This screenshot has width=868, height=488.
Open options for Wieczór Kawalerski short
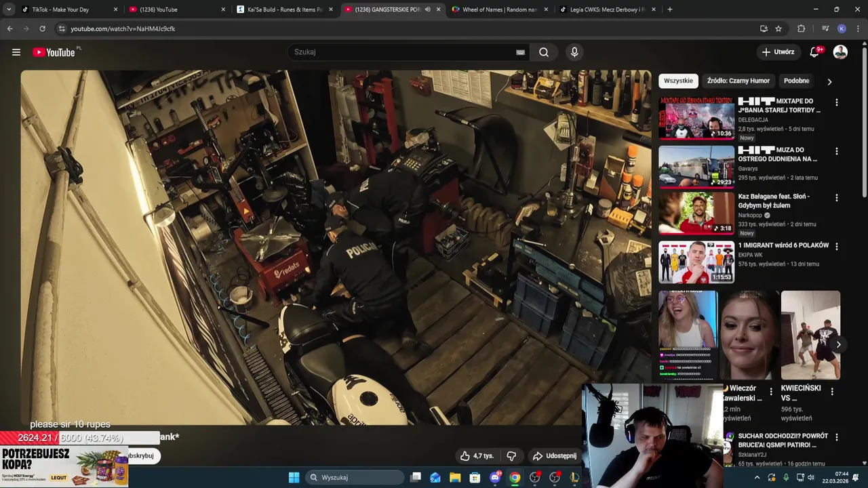[x=771, y=392]
